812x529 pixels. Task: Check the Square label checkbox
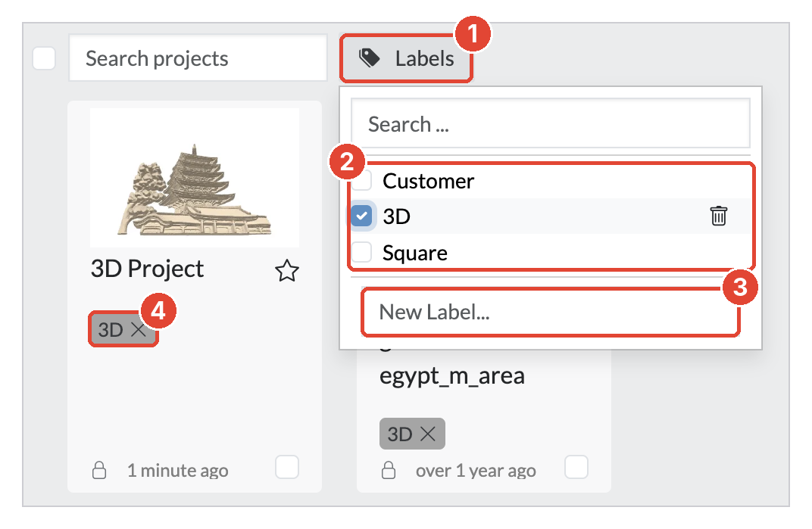(361, 252)
